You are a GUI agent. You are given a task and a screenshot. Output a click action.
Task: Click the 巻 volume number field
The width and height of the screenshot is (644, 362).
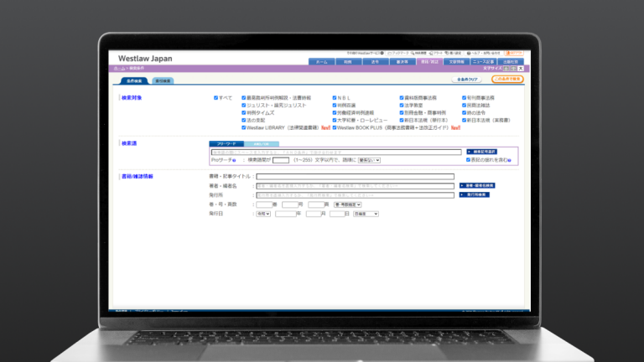[264, 204]
